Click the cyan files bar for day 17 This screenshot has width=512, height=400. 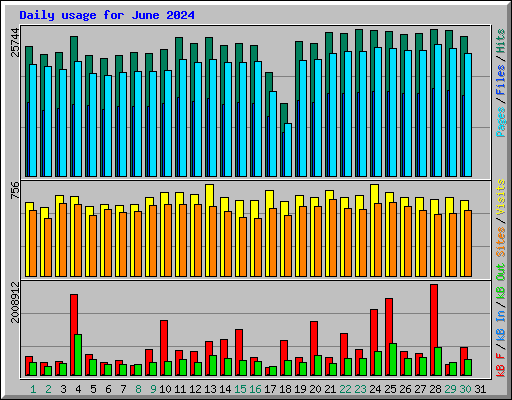click(x=273, y=134)
